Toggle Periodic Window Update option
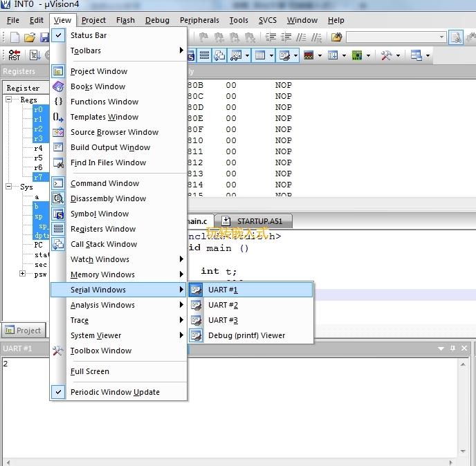The height and width of the screenshot is (466, 476). coord(58,392)
